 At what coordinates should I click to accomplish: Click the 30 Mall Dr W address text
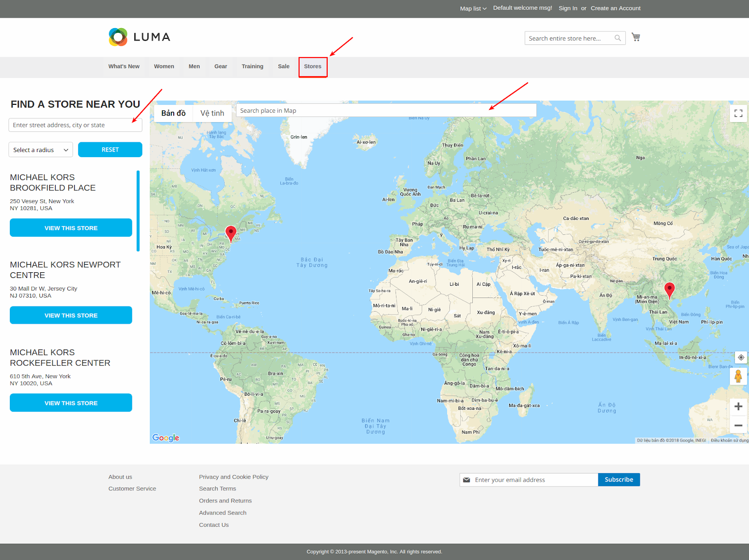click(44, 292)
